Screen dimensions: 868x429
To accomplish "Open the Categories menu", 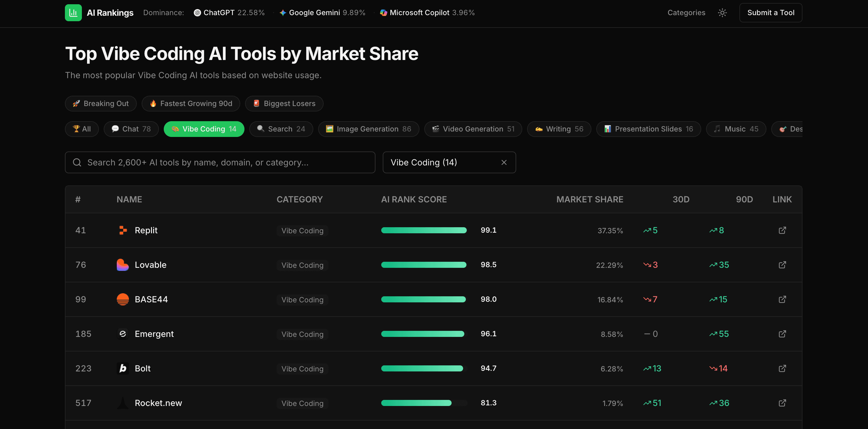I will tap(686, 13).
